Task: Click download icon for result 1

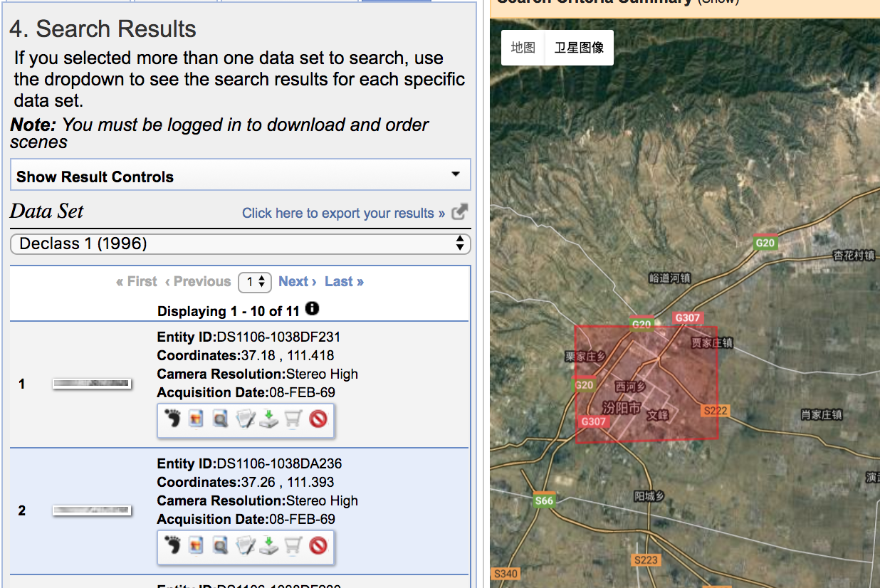Action: [269, 419]
